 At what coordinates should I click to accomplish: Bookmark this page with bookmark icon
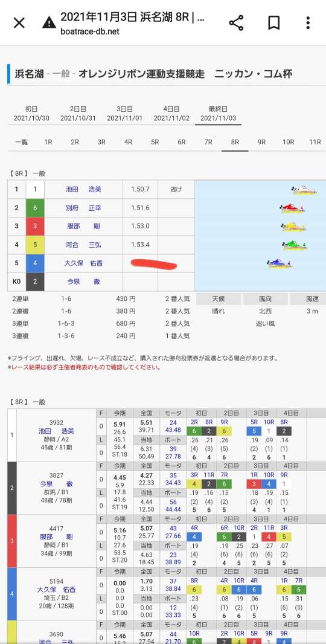click(273, 23)
